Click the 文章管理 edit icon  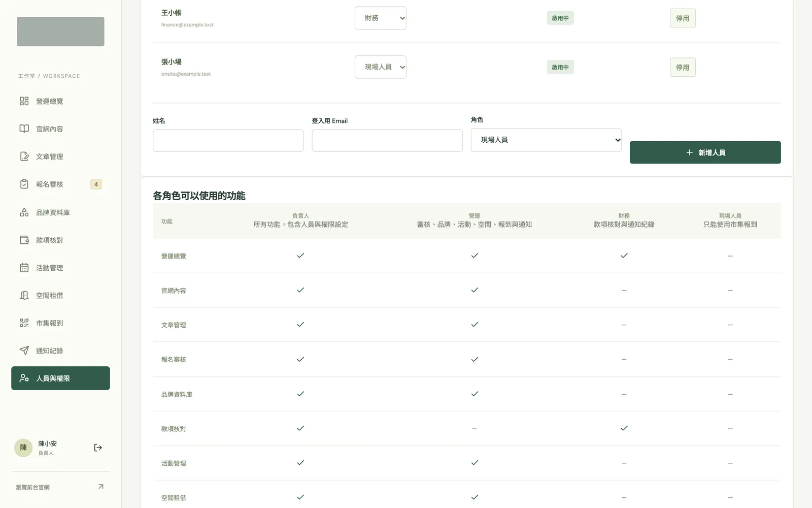tap(24, 156)
